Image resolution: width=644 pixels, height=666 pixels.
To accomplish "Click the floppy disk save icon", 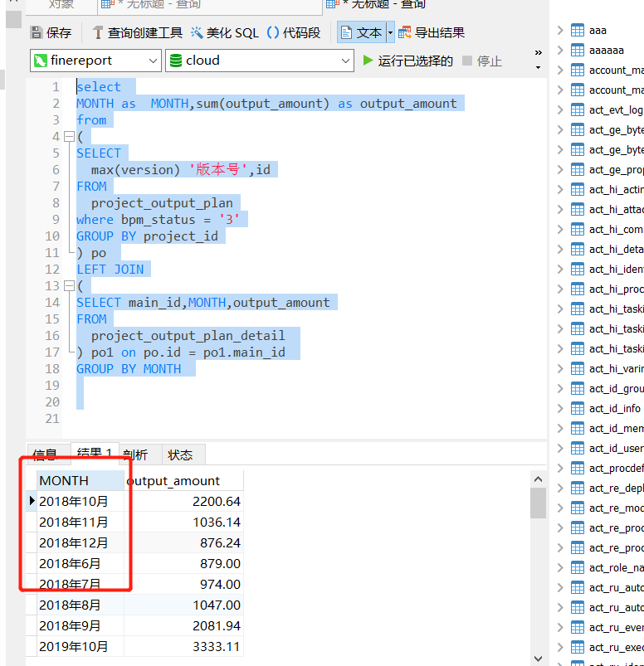I will tap(37, 32).
